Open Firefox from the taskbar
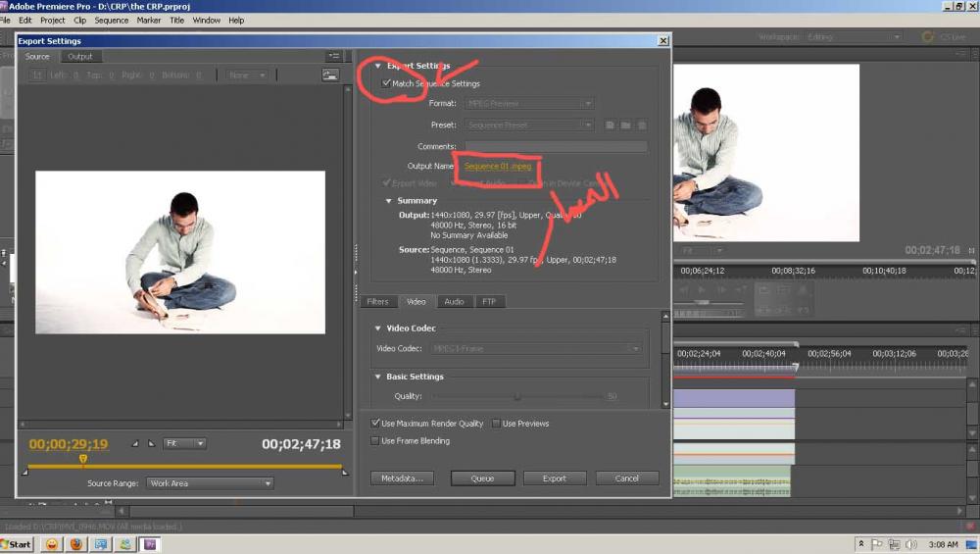The image size is (980, 554). click(76, 544)
